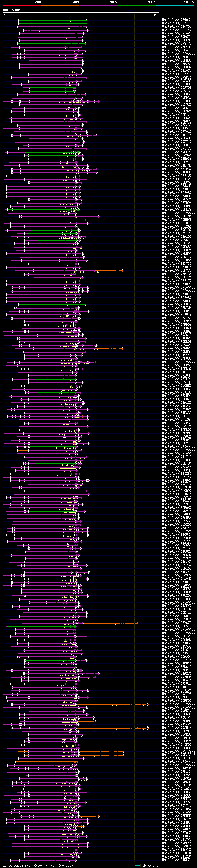Click UniRef100_Q1QHE7 entry
The width and height of the screenshot is (197, 868).
coord(177,386)
